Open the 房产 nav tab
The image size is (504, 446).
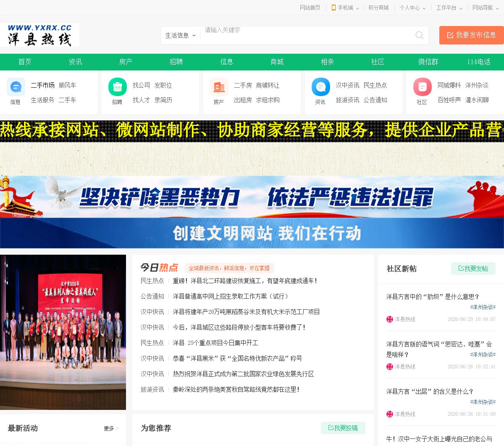[126, 62]
